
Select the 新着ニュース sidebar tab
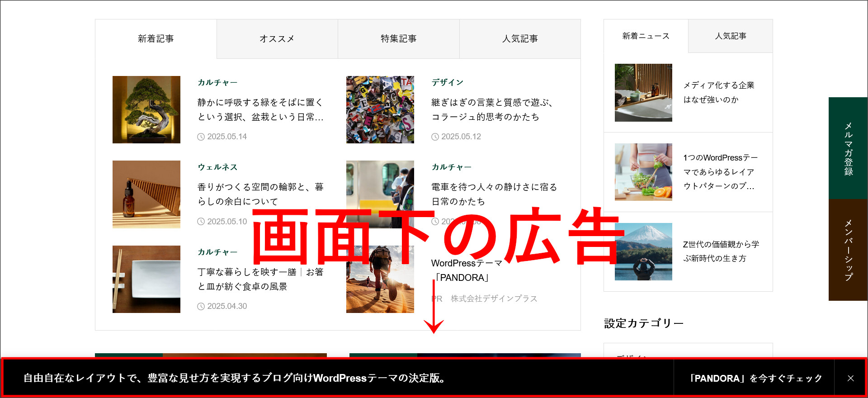[x=646, y=36]
